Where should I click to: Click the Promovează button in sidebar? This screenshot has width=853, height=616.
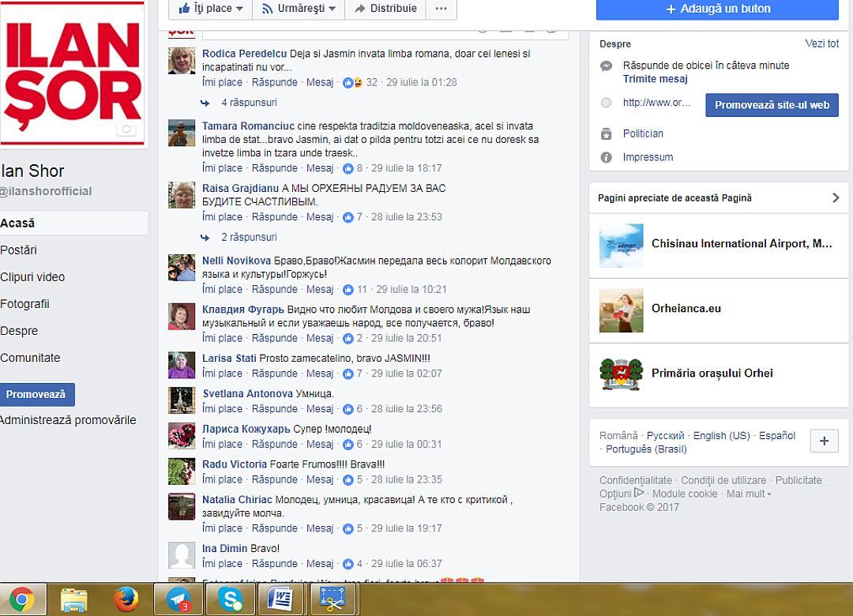36,395
